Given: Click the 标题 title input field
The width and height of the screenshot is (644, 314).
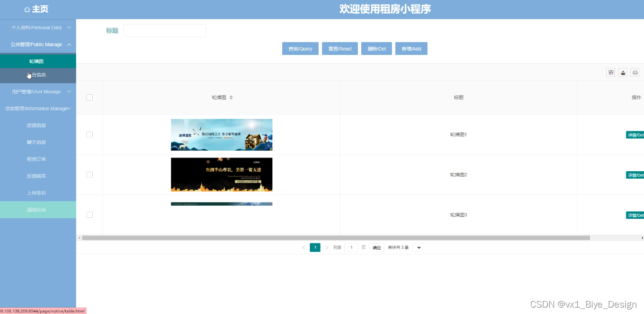Looking at the screenshot, I should (164, 30).
